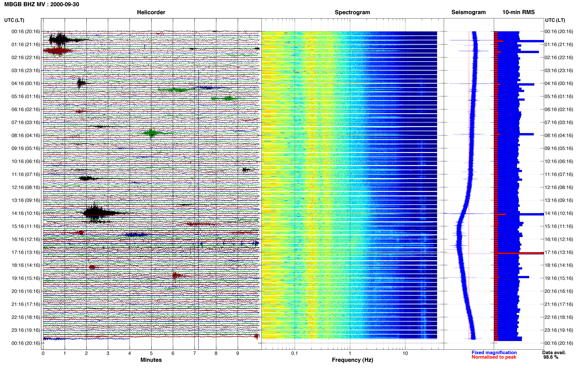The image size is (588, 368).
Task: Click left time label '19:16 (15:16)'
Action: coord(26,278)
